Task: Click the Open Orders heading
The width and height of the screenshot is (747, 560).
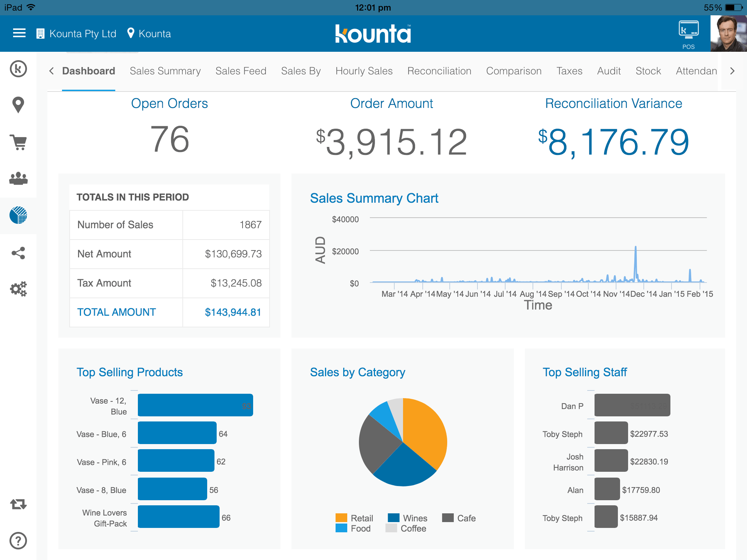Action: tap(170, 104)
